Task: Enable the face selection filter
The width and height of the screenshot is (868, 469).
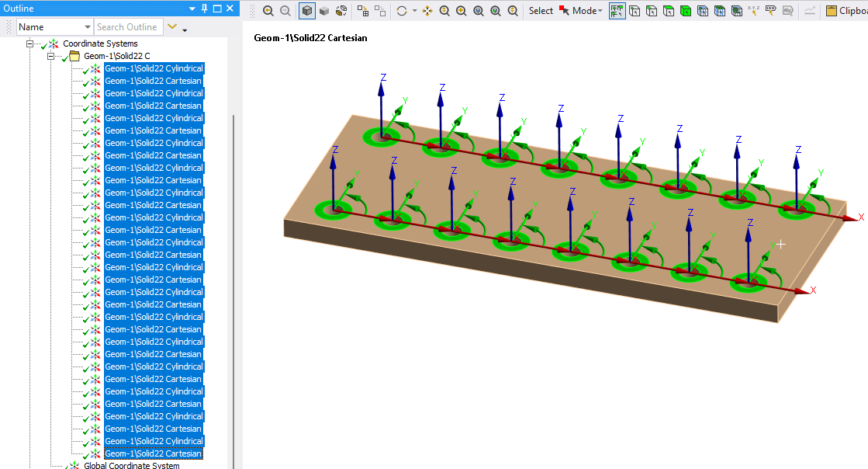Action: 669,11
